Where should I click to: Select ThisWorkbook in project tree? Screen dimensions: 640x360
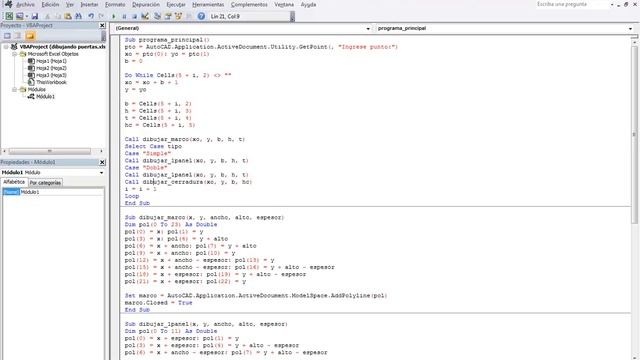[51, 82]
